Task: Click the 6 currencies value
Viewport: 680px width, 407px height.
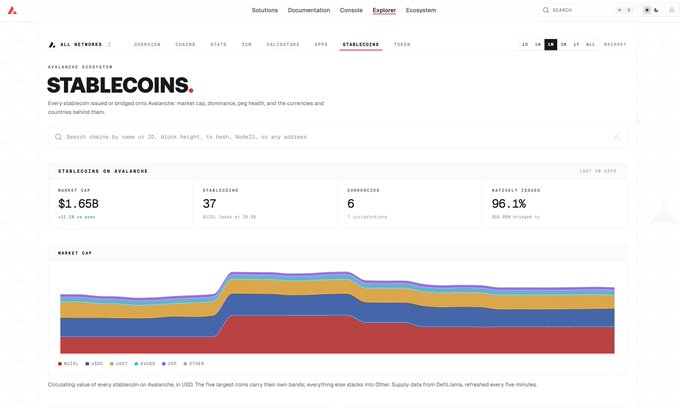Action: [x=351, y=204]
